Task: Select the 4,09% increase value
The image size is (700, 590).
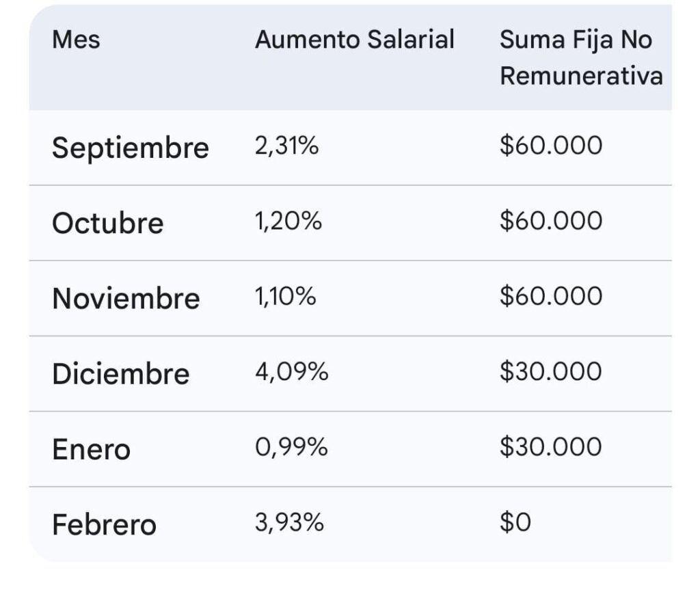Action: coord(292,372)
